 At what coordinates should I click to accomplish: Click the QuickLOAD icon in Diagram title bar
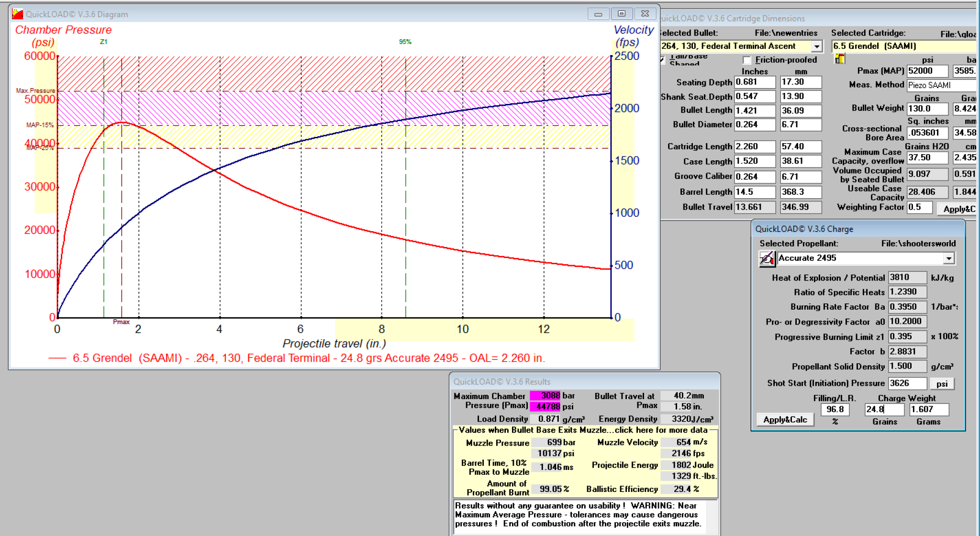[x=18, y=14]
